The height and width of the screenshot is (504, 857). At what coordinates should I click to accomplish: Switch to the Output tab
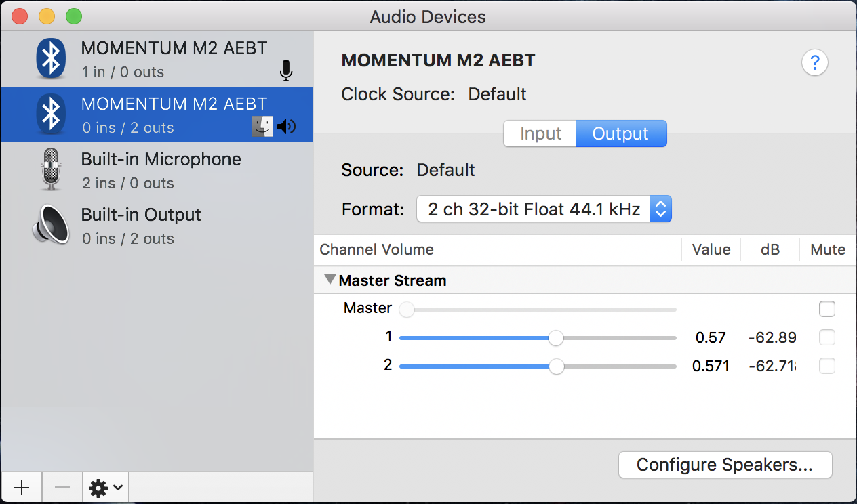pos(621,133)
